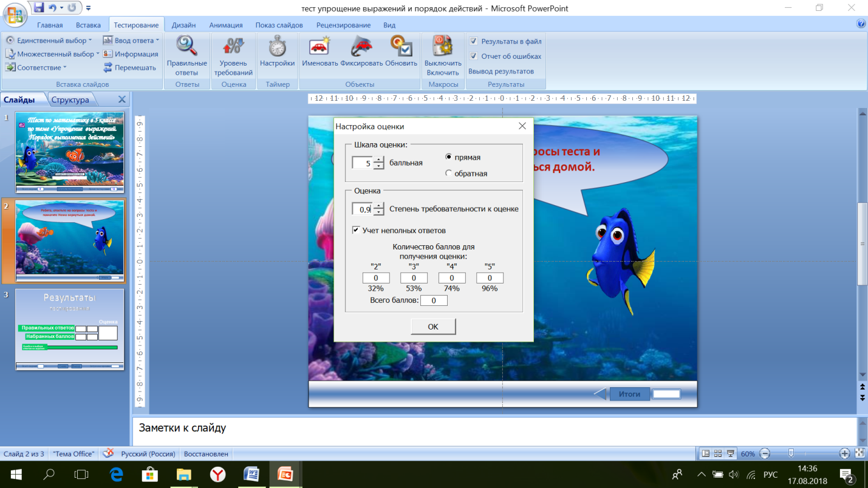Fit slide to current window

(859, 453)
